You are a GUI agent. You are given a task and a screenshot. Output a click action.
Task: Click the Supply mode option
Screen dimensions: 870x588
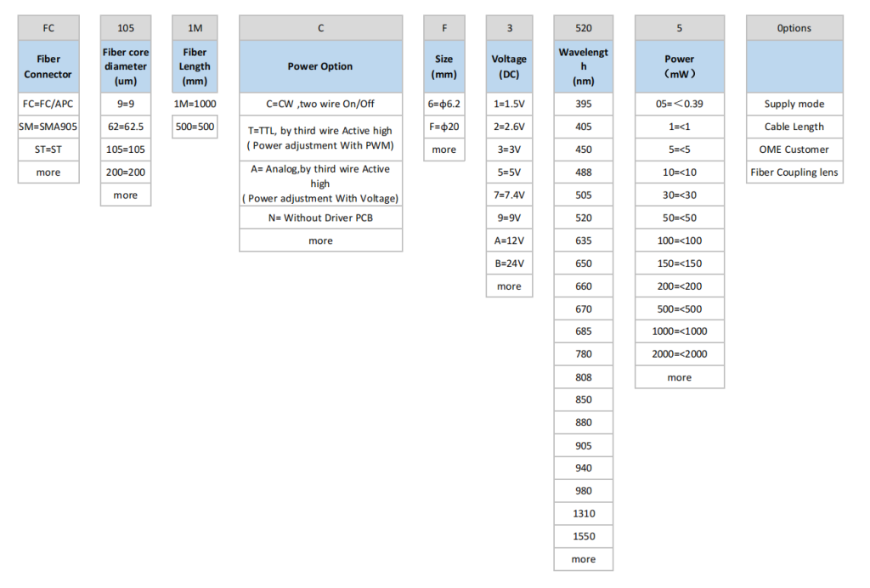click(x=794, y=104)
